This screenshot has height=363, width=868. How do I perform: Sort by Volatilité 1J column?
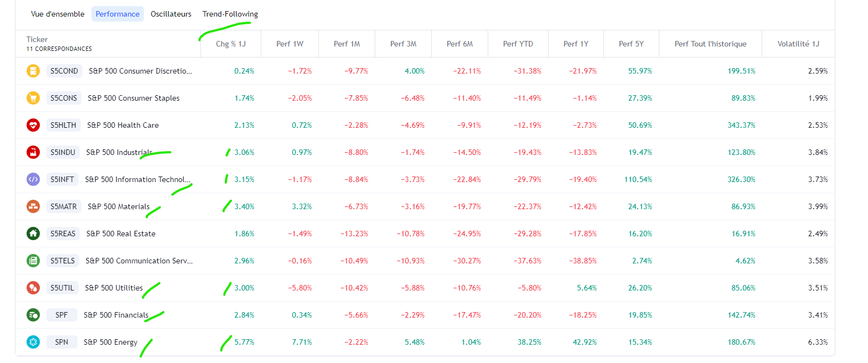(798, 44)
